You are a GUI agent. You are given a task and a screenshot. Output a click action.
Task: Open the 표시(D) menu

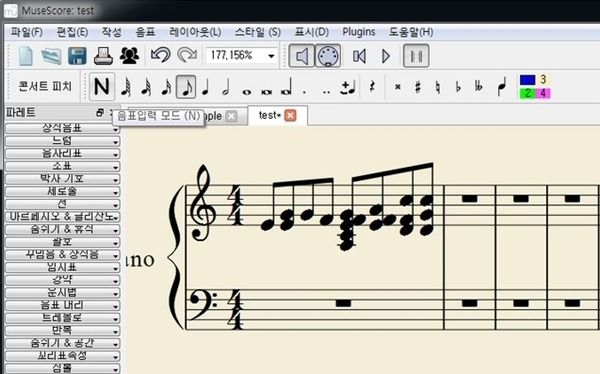311,32
